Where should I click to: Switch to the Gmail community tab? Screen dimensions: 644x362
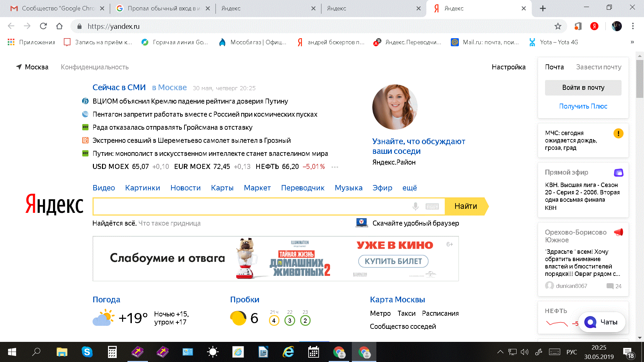coord(57,8)
